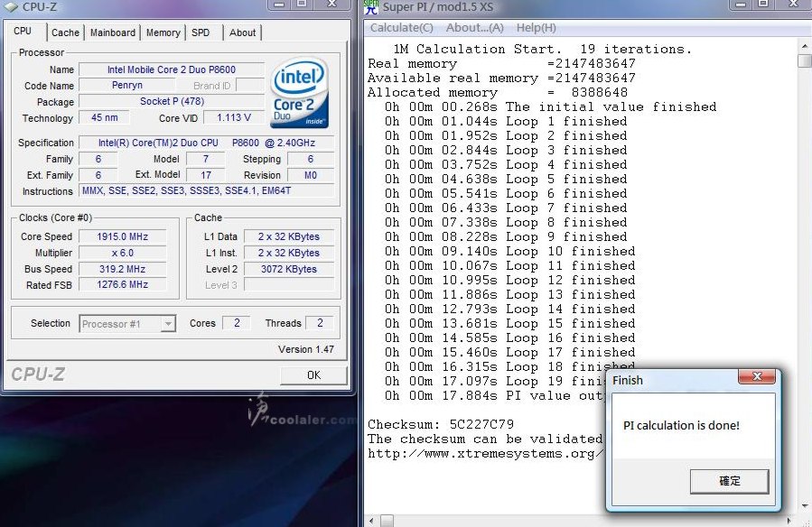Click the '17.884s PI value' output line
812x527 pixels.
pos(495,396)
